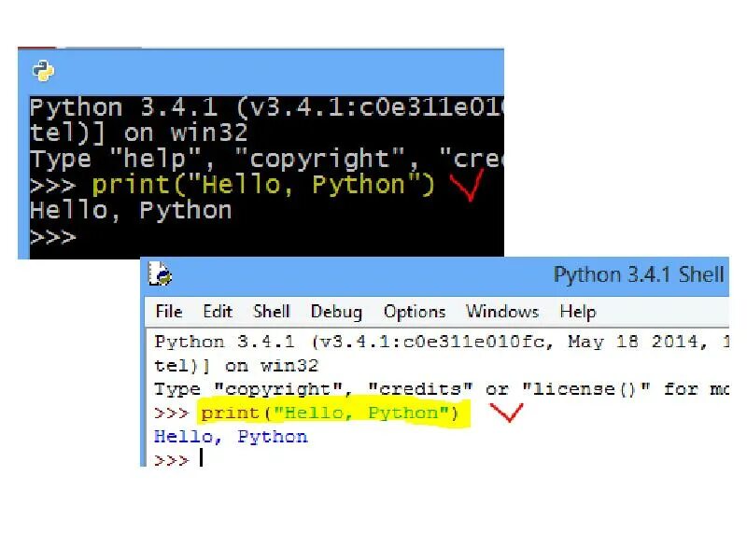The image size is (747, 560).
Task: Click the Python icon in console title bar
Action: pos(43,71)
